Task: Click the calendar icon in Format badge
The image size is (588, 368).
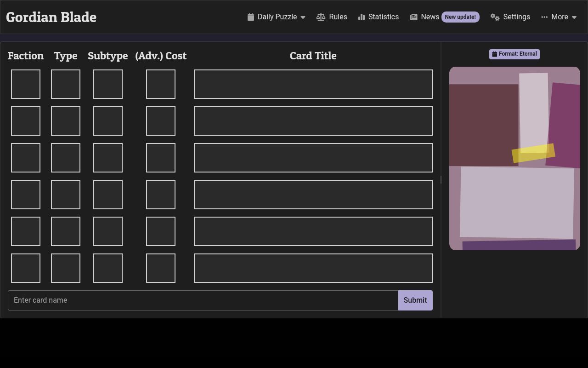Action: 494,54
